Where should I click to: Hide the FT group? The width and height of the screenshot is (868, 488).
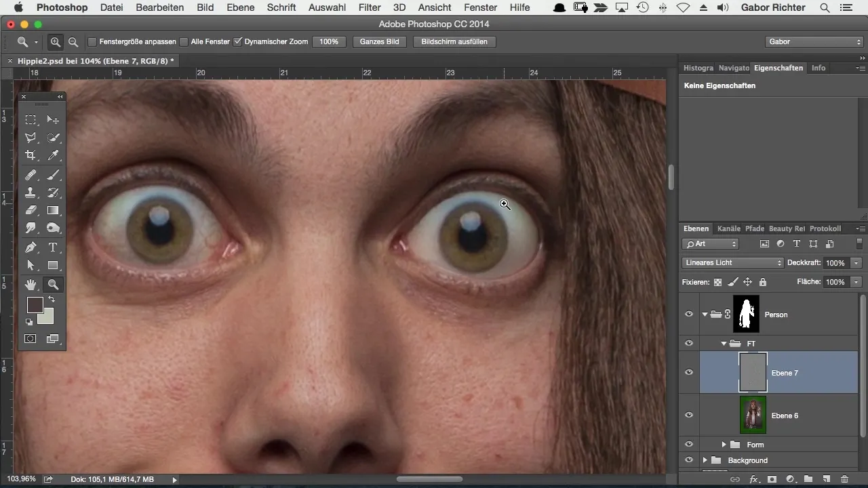point(689,344)
